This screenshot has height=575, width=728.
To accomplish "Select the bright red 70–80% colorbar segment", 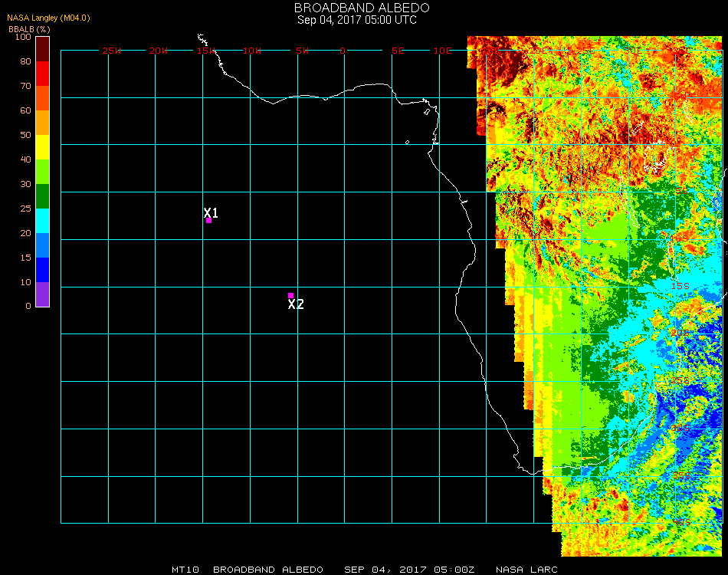I will pos(43,74).
